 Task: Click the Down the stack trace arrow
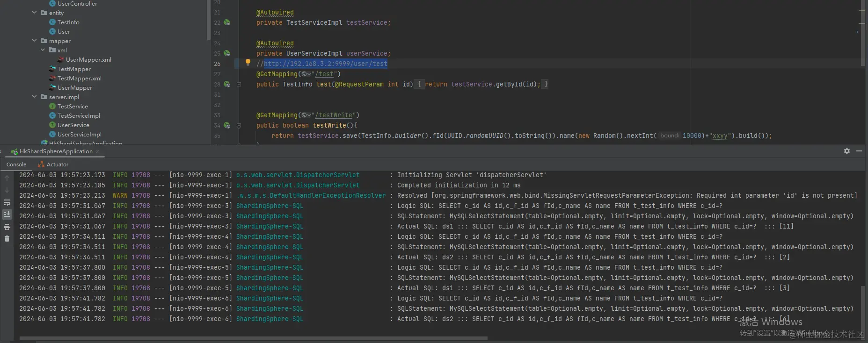pyautogui.click(x=7, y=190)
